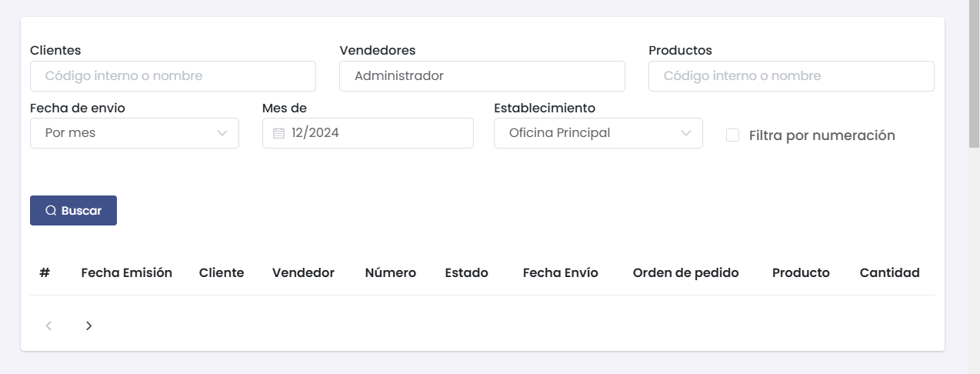Click the Oficina Principal dropdown chevron
Screen dimensions: 980x374
coord(686,133)
